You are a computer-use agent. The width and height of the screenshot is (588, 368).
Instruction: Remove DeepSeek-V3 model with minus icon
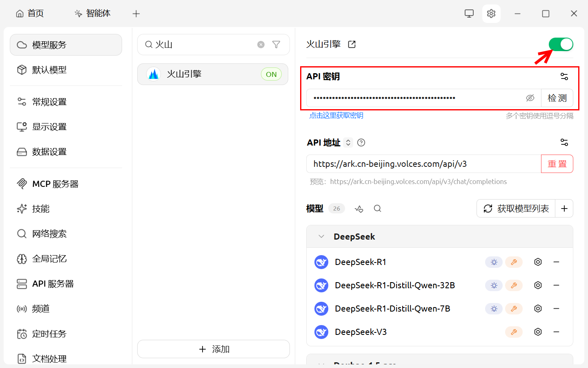pyautogui.click(x=556, y=332)
